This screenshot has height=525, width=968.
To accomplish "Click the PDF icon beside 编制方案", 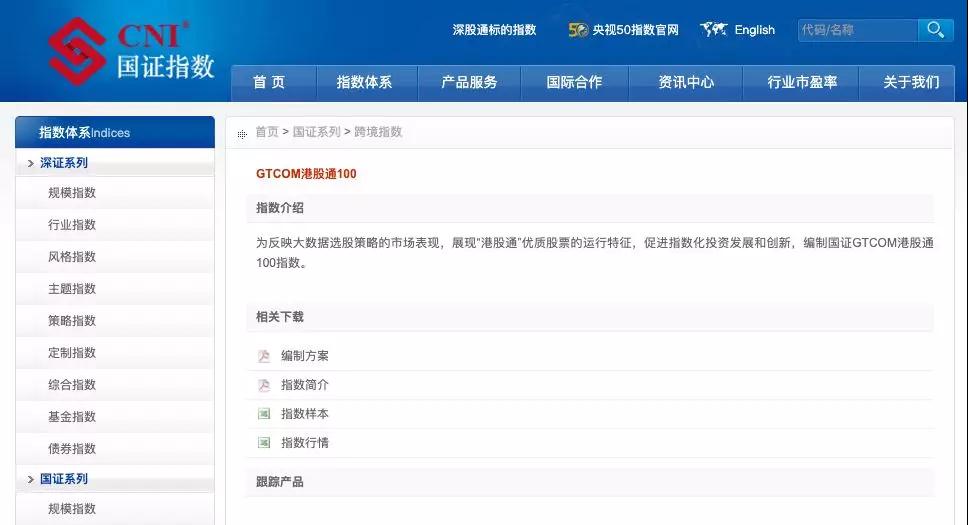I will click(264, 356).
